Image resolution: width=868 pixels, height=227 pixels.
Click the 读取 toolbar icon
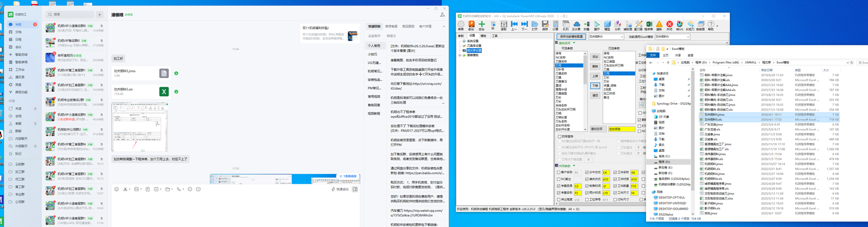point(504,25)
